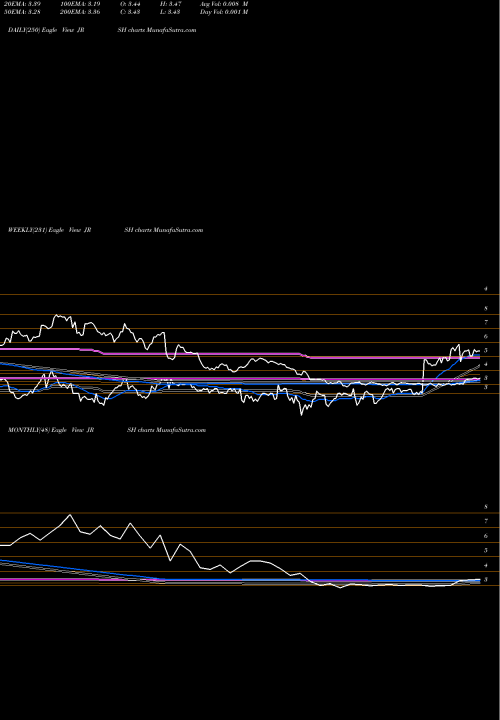Click the DAILY(250) Eagle View chart title

(46, 30)
